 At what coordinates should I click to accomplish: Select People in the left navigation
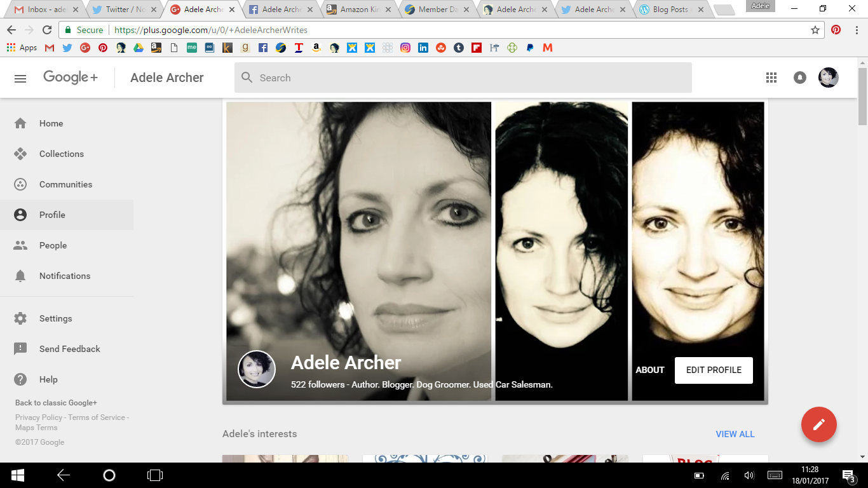coord(53,245)
